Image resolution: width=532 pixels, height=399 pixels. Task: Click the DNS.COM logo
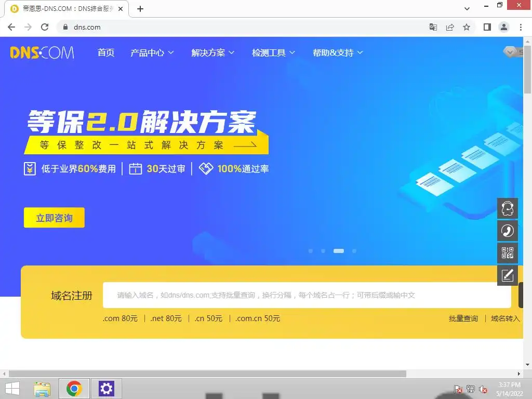42,52
